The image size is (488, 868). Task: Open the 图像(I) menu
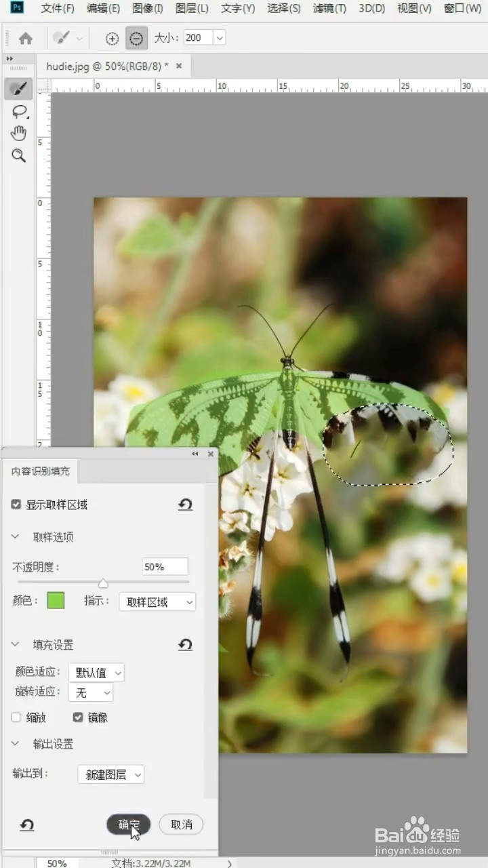pyautogui.click(x=148, y=8)
